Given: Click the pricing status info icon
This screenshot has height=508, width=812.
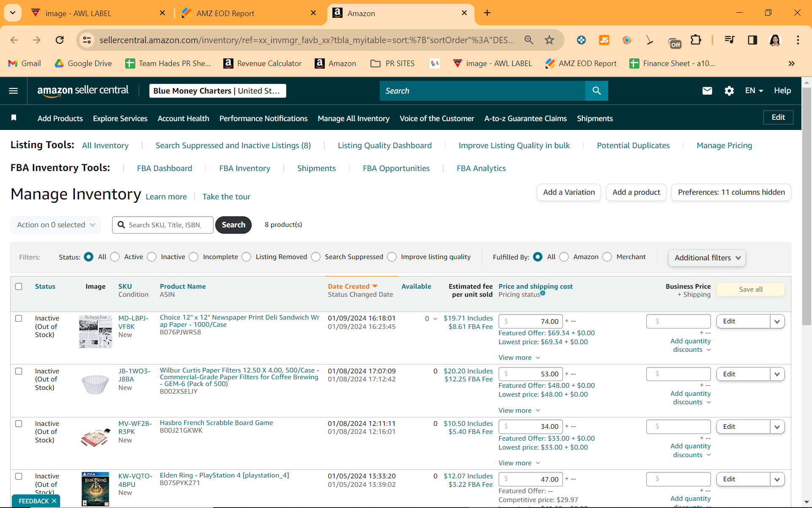Looking at the screenshot, I should (543, 293).
